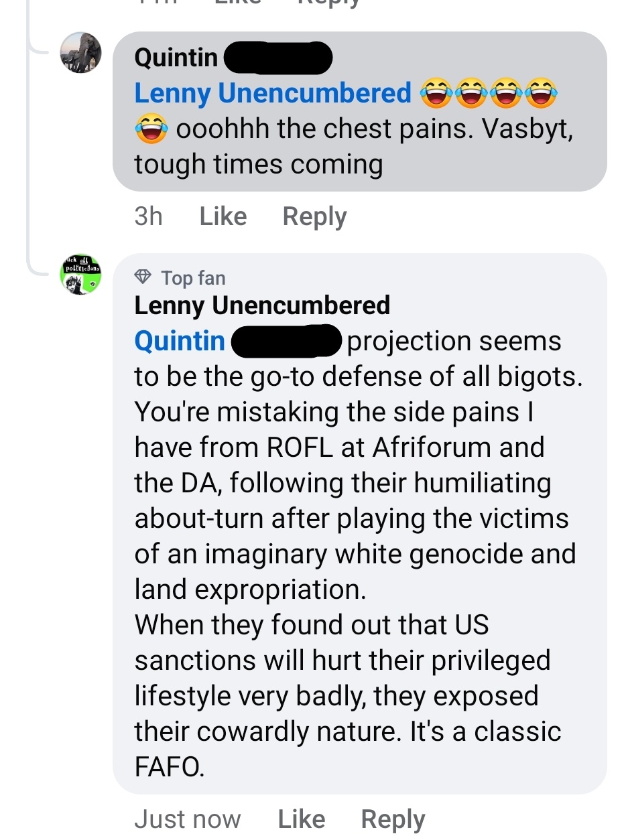Click the redacted surname in Lenny's reply mention

click(x=286, y=341)
